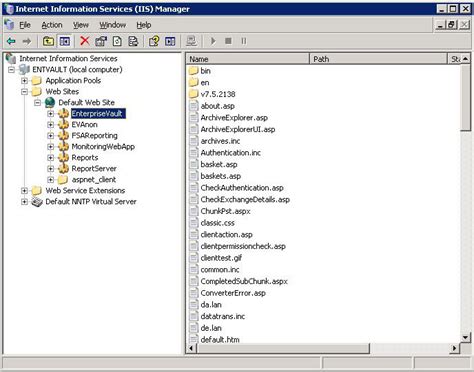Click the EVAnon virtual directory gear icon

point(63,125)
